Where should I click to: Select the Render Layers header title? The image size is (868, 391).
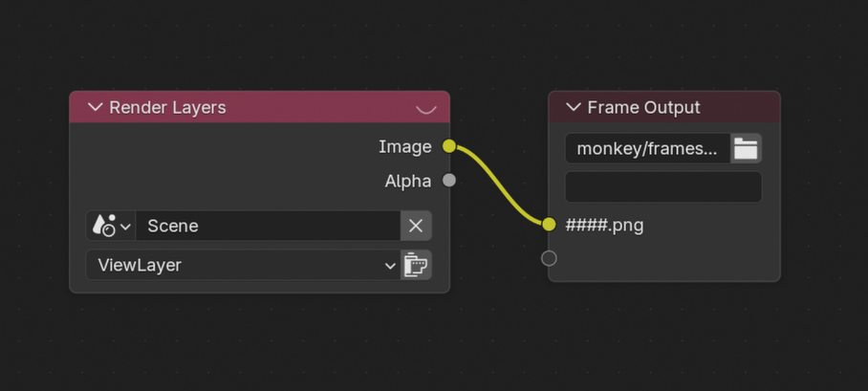coord(167,107)
